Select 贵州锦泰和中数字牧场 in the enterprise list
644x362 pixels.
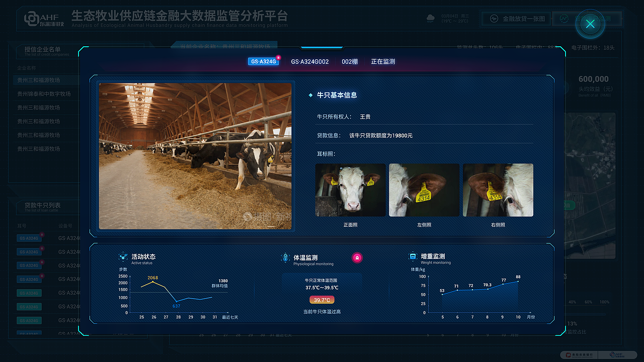tap(44, 94)
